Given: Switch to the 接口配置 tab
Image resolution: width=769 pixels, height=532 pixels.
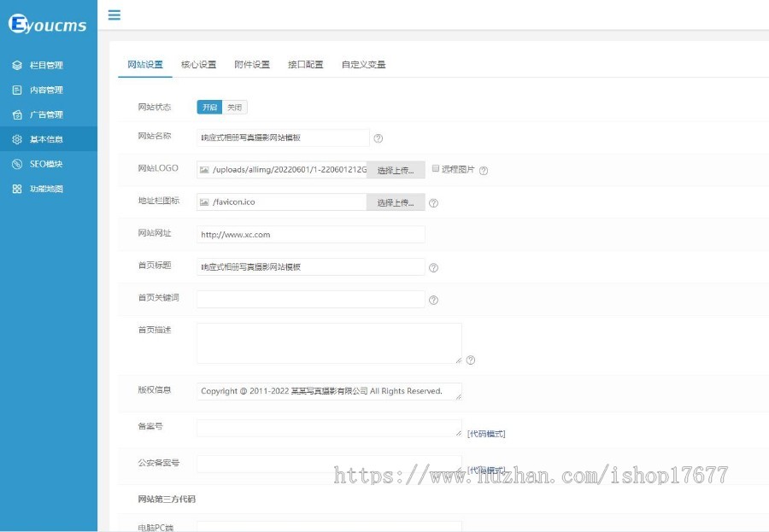Looking at the screenshot, I should click(x=306, y=64).
